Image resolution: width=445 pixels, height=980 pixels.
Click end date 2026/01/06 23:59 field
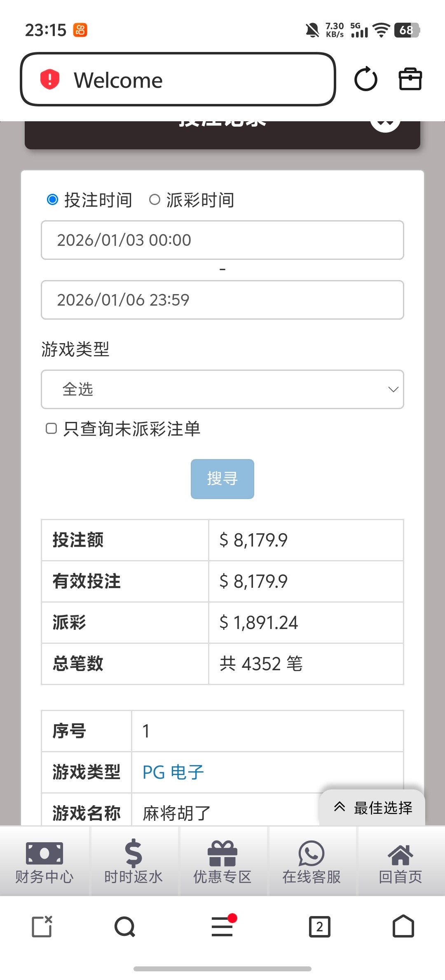coord(222,300)
